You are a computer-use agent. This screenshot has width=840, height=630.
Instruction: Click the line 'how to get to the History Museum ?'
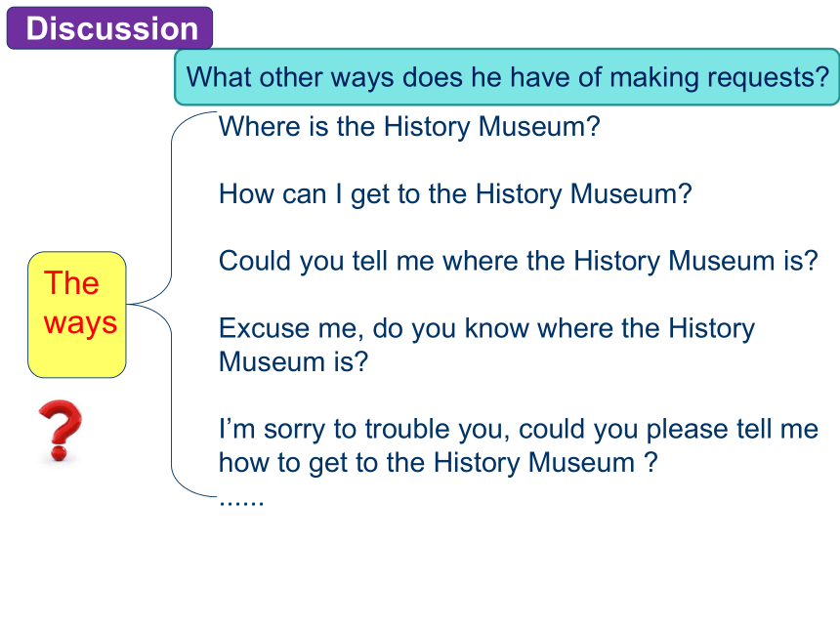pyautogui.click(x=438, y=461)
